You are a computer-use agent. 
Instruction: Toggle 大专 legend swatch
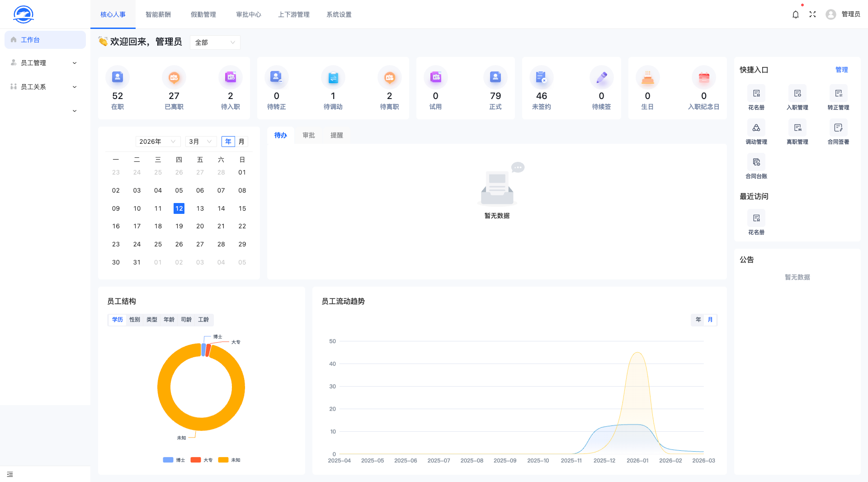[x=196, y=460]
